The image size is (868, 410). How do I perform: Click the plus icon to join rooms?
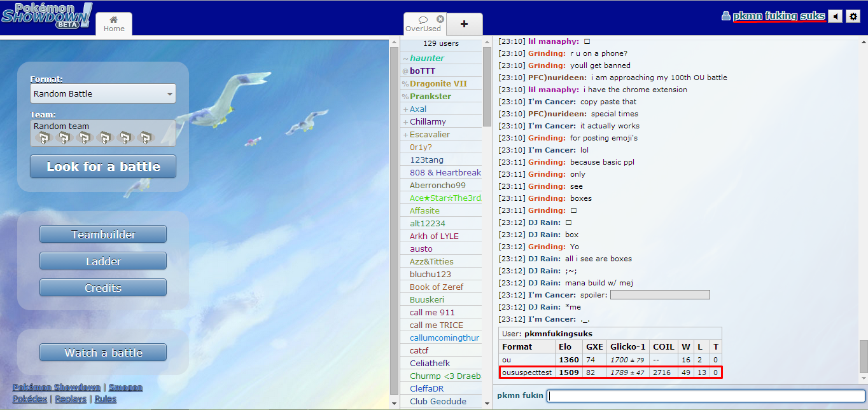coord(464,24)
